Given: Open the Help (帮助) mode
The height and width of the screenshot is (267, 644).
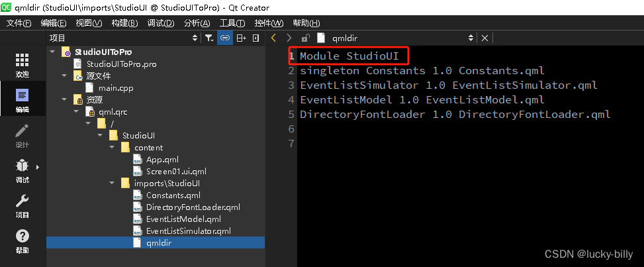Looking at the screenshot, I should point(23,242).
